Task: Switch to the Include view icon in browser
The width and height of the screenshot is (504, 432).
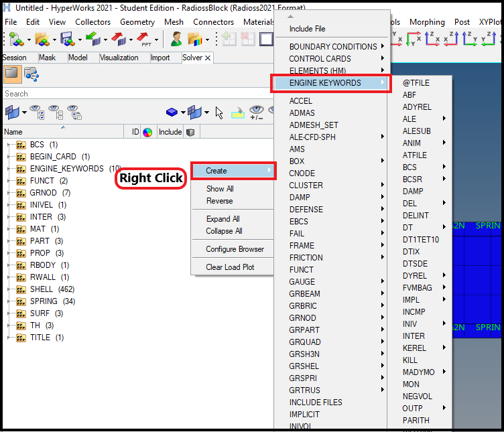Action: (31, 74)
